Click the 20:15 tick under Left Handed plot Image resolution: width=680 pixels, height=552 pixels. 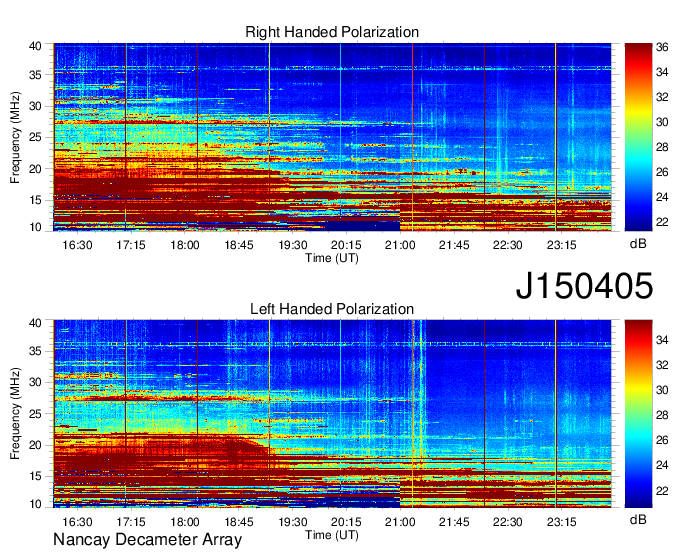click(346, 522)
